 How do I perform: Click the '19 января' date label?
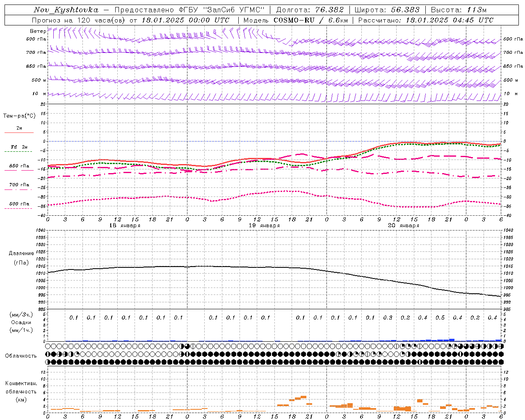264,226
